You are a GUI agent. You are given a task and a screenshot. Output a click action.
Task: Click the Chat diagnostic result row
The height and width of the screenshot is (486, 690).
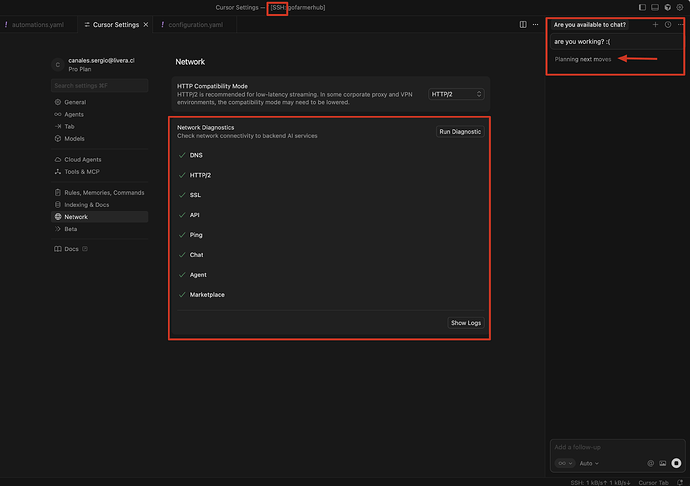click(x=330, y=255)
